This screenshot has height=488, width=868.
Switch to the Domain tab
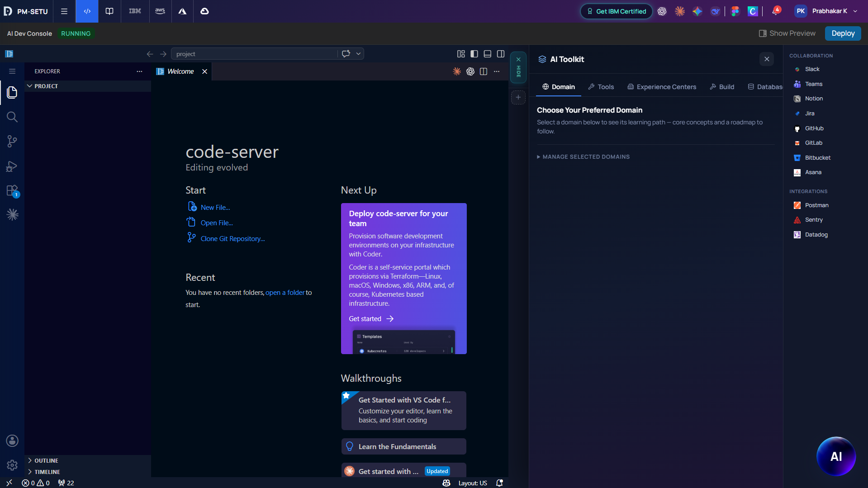pyautogui.click(x=559, y=87)
